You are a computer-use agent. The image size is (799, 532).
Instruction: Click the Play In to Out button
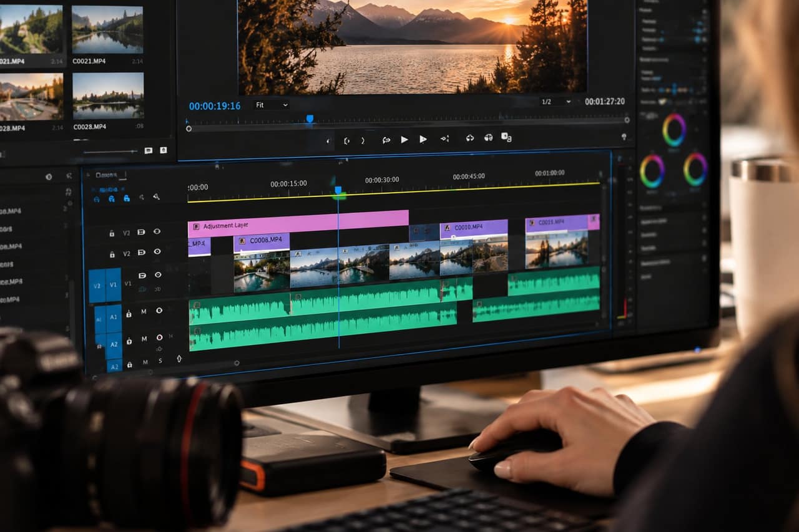423,140
